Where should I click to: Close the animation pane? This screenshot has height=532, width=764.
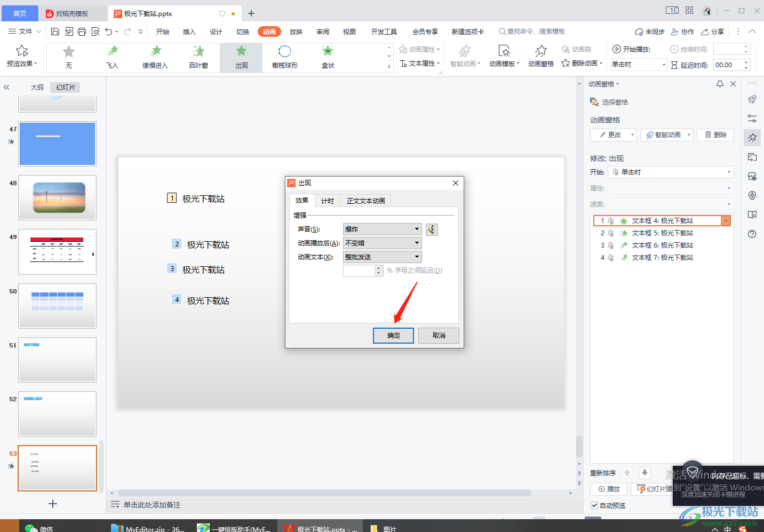[733, 84]
